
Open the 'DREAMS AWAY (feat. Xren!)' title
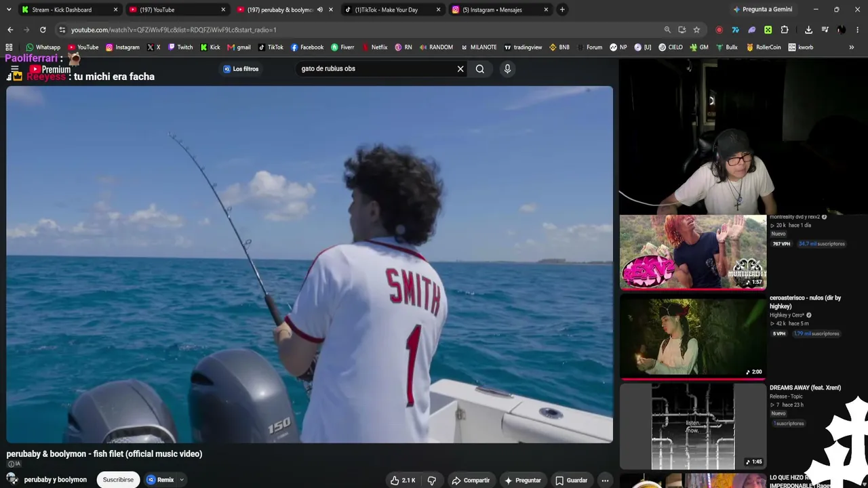coord(805,388)
